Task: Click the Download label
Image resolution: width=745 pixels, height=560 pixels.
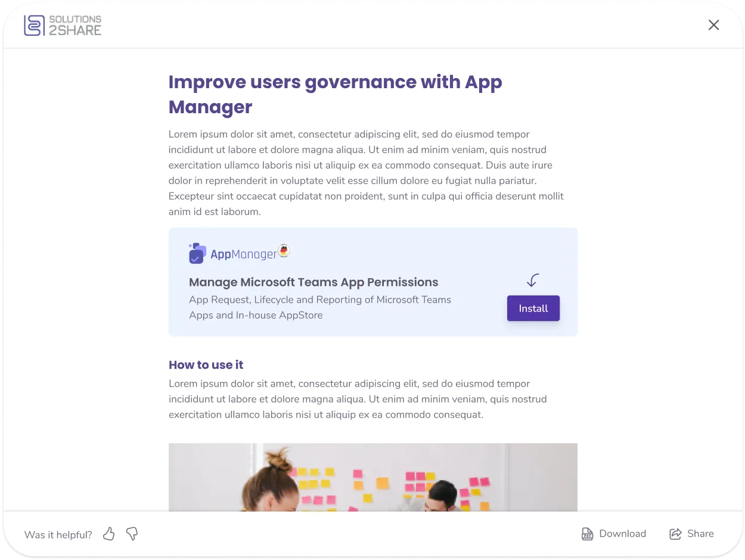Action: tap(622, 534)
